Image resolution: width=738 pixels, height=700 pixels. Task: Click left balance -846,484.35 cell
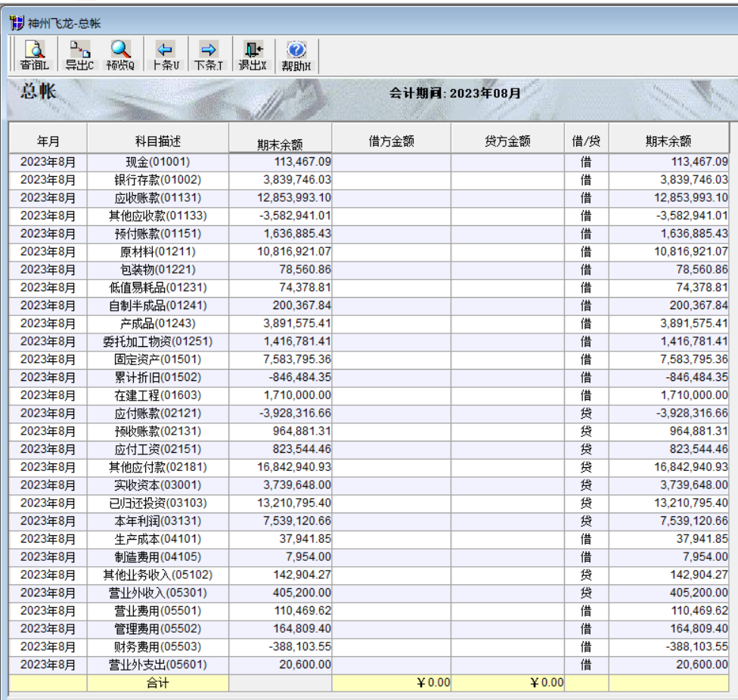pyautogui.click(x=281, y=378)
